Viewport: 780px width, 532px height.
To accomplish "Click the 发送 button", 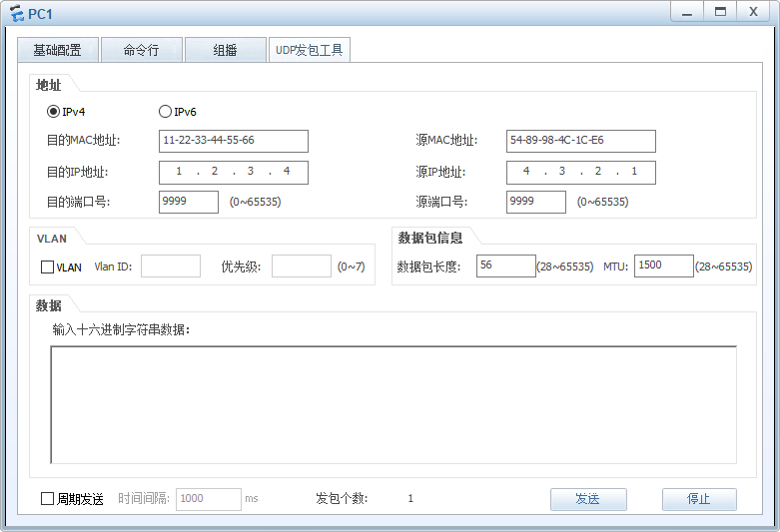I will (x=588, y=499).
